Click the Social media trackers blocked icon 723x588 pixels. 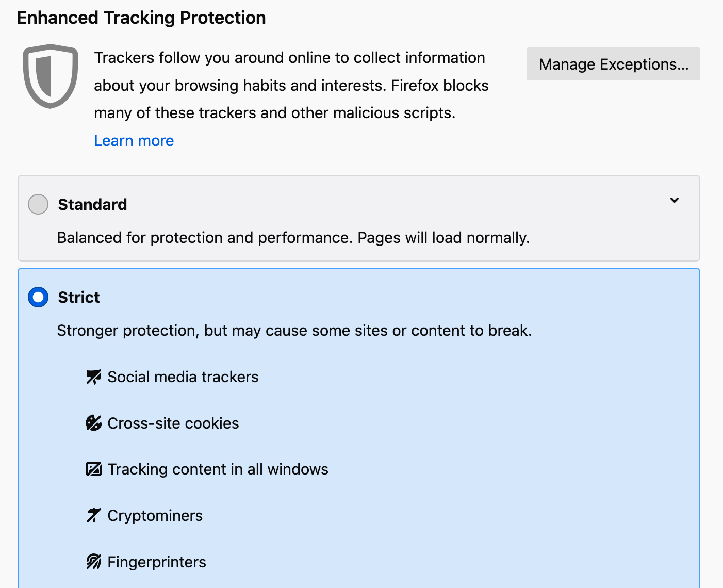point(93,377)
